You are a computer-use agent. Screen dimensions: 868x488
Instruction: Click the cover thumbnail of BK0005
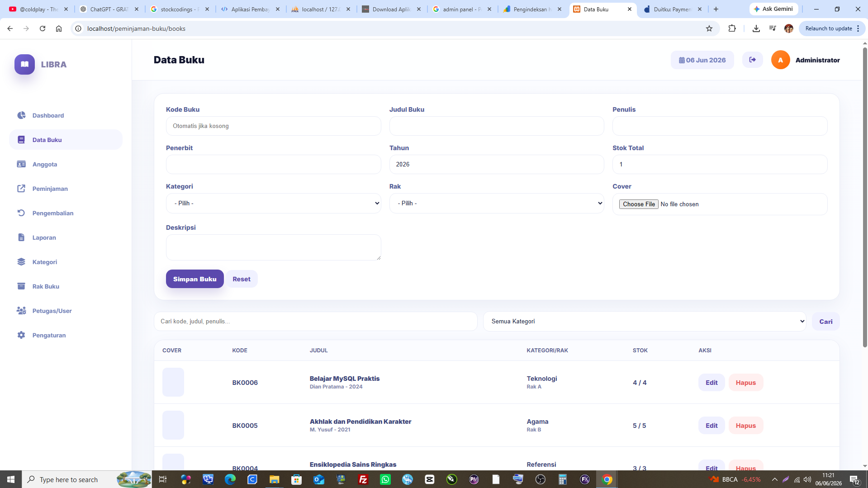point(173,425)
